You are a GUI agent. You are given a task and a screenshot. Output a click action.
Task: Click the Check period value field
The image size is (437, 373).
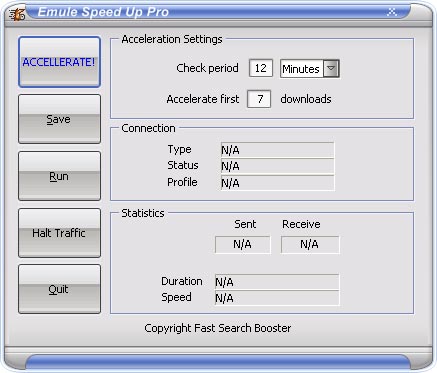click(x=261, y=68)
